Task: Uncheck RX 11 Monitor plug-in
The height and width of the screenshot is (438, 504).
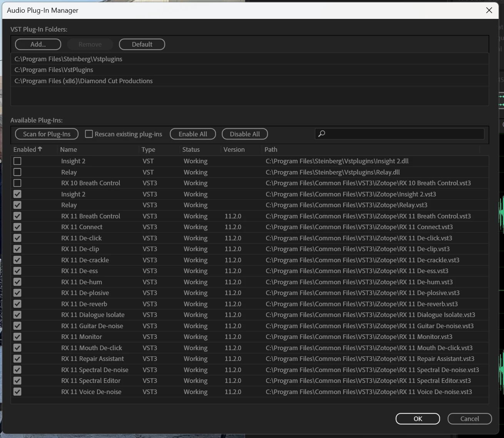Action: [x=17, y=337]
